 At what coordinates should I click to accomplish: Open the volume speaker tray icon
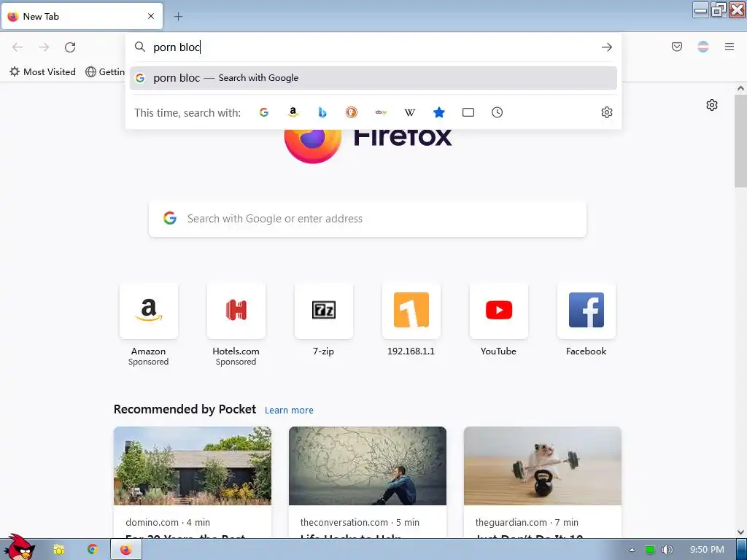[x=667, y=550]
